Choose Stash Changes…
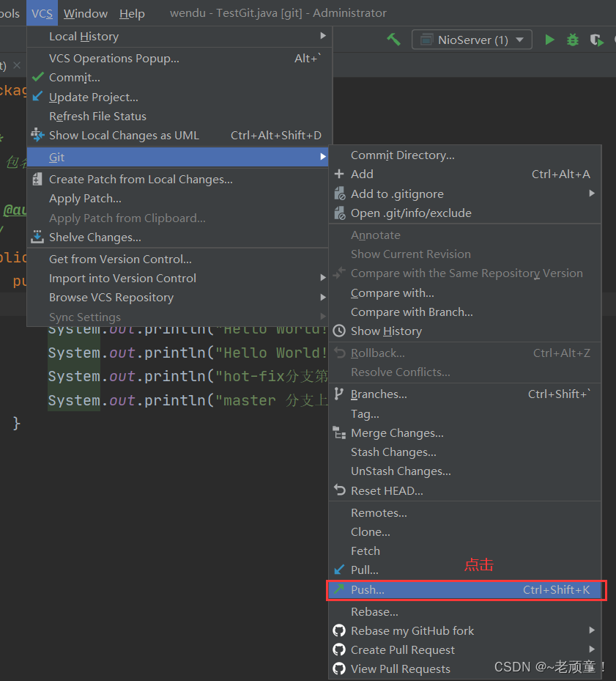616x681 pixels. pos(465,452)
